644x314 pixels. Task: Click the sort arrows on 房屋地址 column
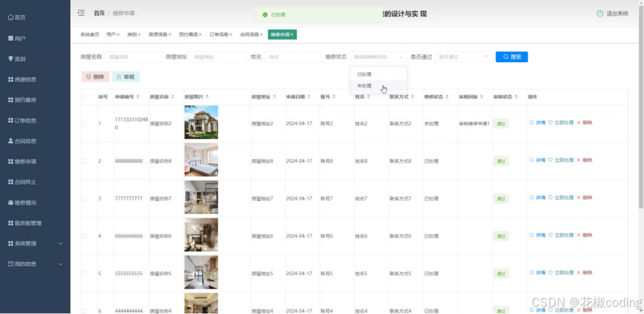click(274, 97)
